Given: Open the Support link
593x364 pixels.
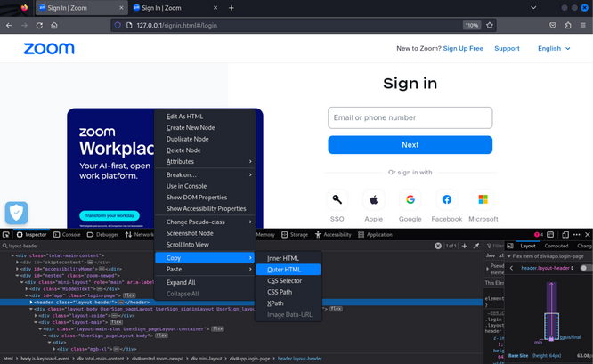Looking at the screenshot, I should coord(507,48).
